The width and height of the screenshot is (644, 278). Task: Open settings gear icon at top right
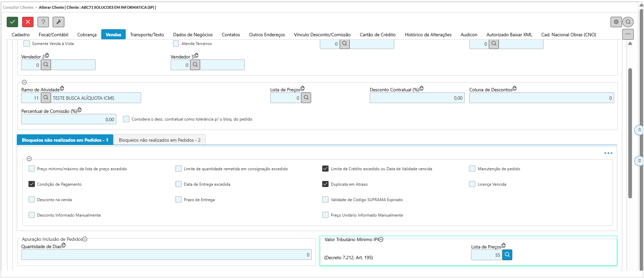(x=616, y=22)
